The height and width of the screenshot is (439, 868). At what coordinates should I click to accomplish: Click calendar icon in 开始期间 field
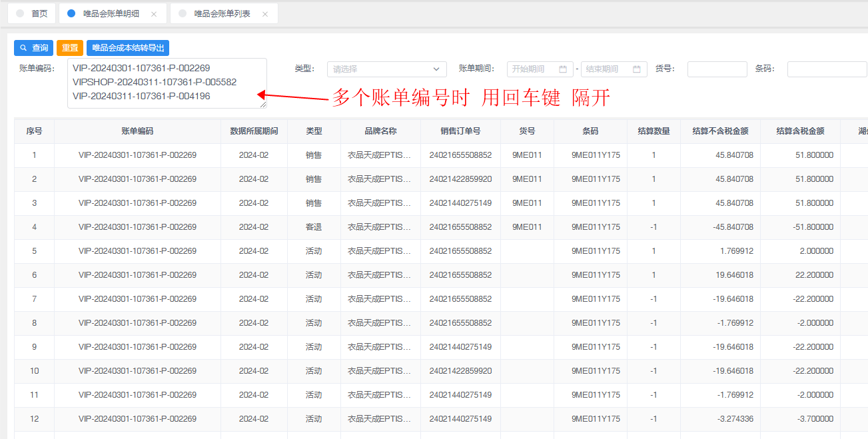coord(563,69)
